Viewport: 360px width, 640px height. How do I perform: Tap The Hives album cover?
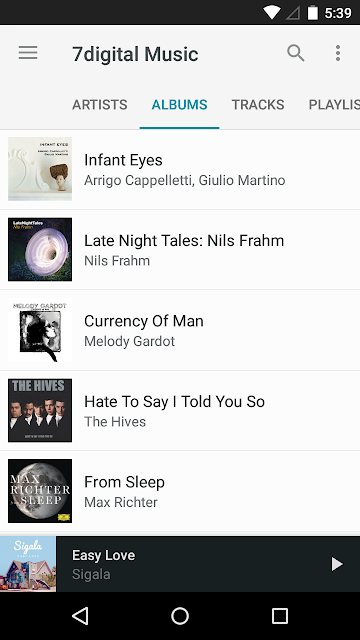tap(40, 410)
